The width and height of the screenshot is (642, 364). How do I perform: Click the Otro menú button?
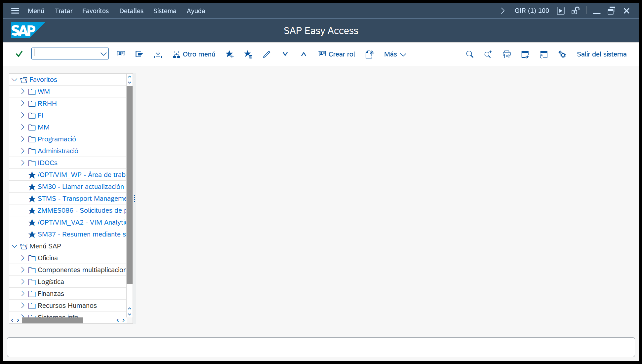tap(194, 54)
